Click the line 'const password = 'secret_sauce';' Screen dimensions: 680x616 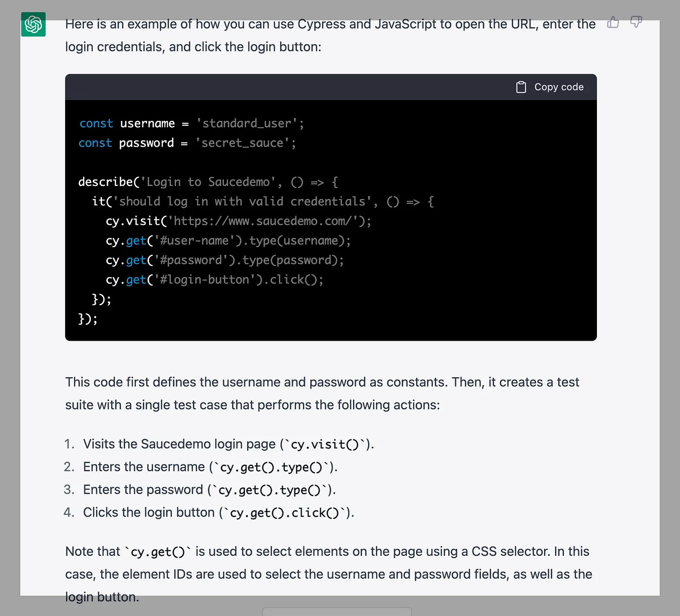coord(187,143)
